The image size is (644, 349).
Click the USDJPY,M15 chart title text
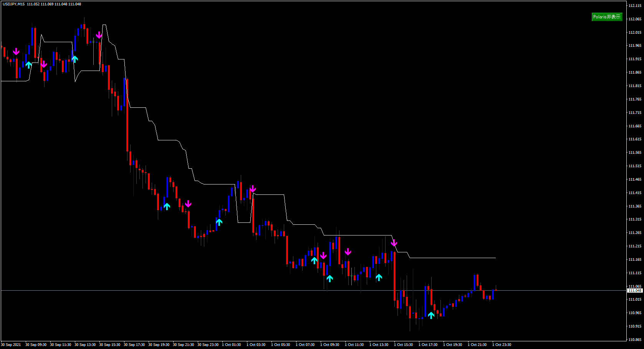click(x=13, y=4)
